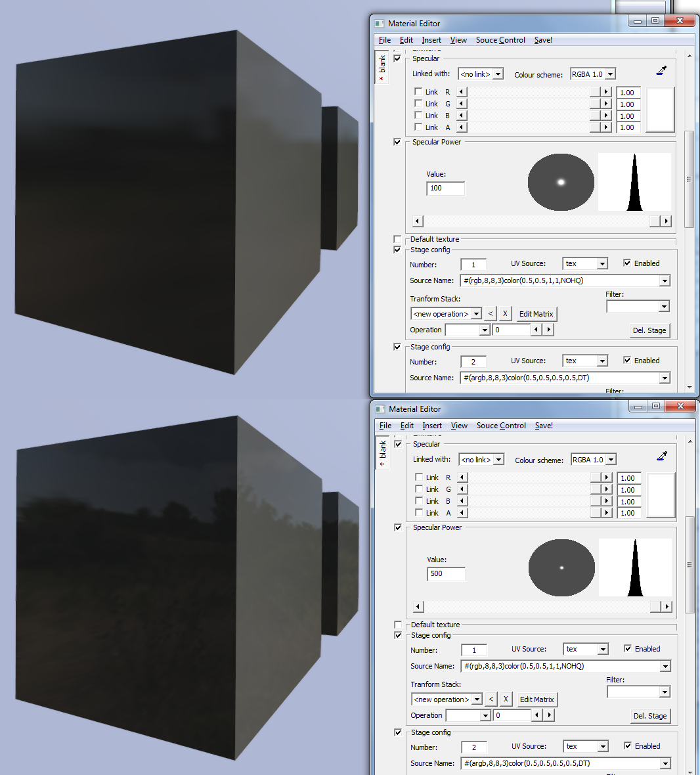
Task: Decrease specular power slider arrow in top editor
Action: tap(418, 221)
